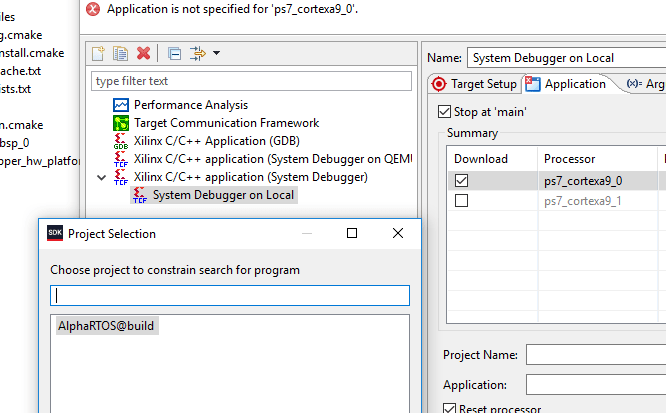666x413 pixels.
Task: Open the Arguments tab
Action: (645, 84)
